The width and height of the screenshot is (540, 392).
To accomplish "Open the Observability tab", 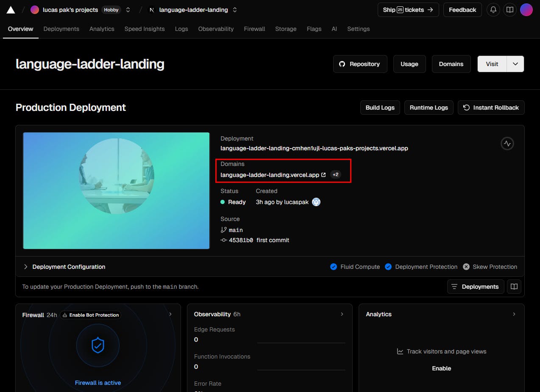I will [x=216, y=29].
